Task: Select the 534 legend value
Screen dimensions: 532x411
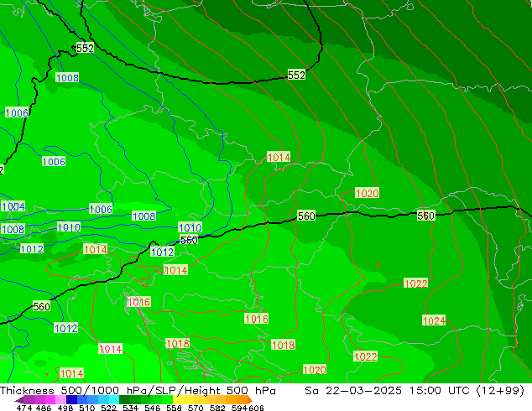Action: pyautogui.click(x=130, y=408)
